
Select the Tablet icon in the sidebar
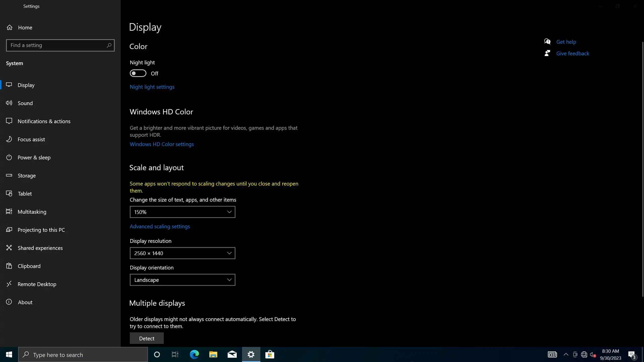(x=9, y=194)
